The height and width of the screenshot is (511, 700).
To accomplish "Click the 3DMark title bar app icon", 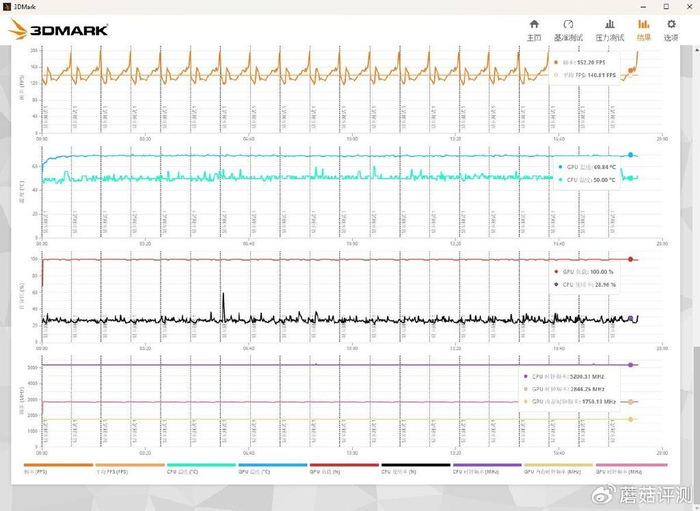I will (6, 6).
